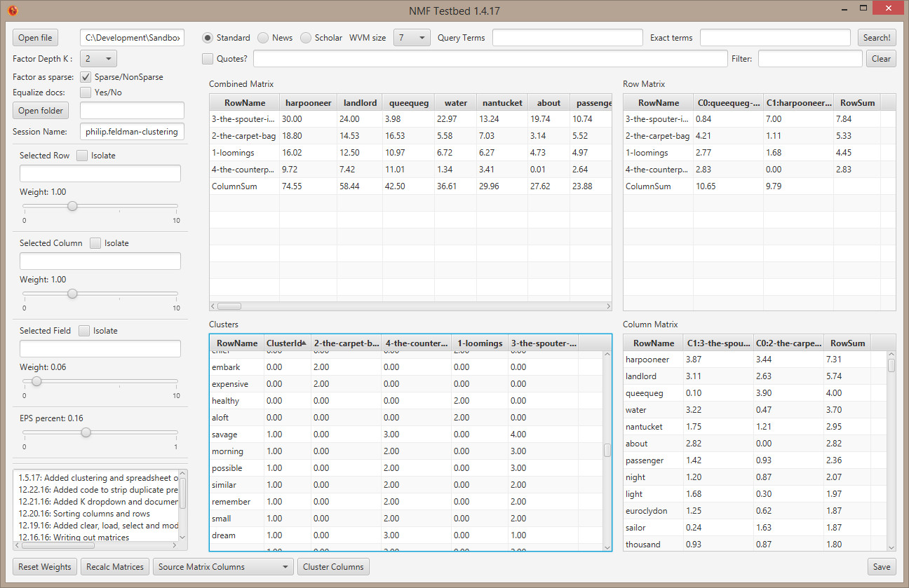Check the Equalize docs Yes/No box

[x=86, y=93]
